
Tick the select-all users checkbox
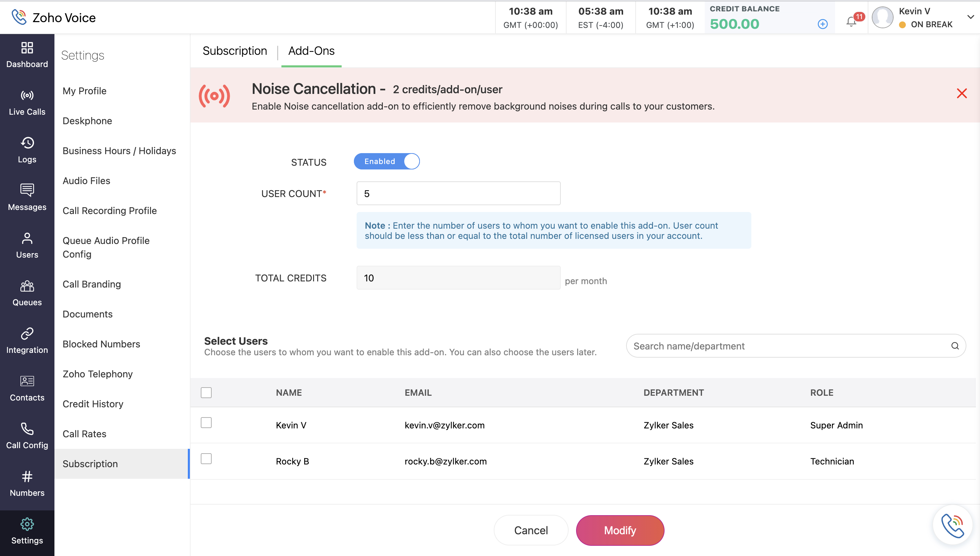click(206, 393)
